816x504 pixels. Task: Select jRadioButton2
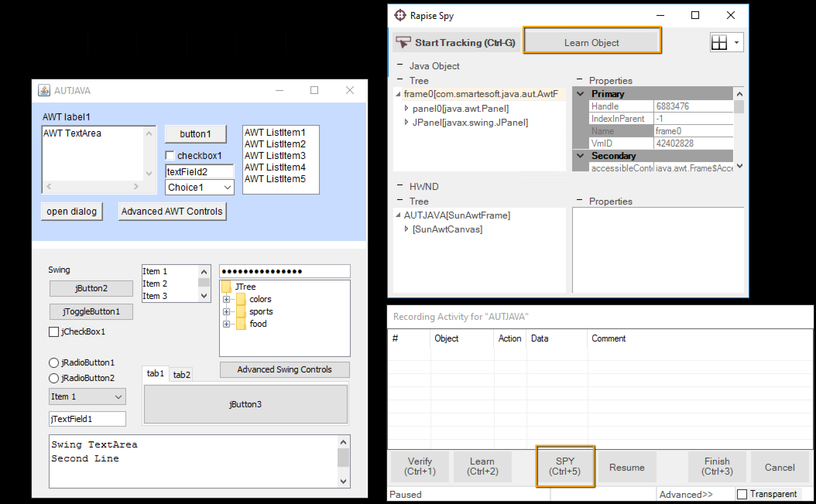point(54,378)
